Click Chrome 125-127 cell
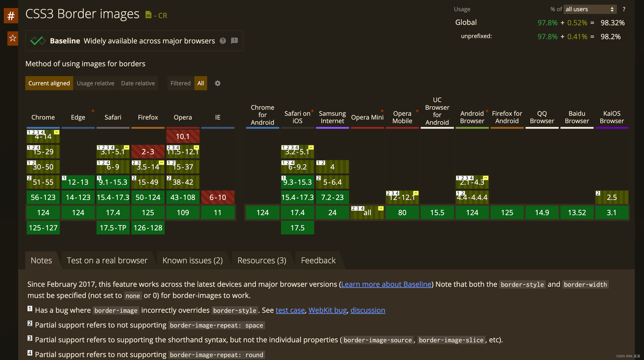The image size is (644, 360). [x=43, y=228]
